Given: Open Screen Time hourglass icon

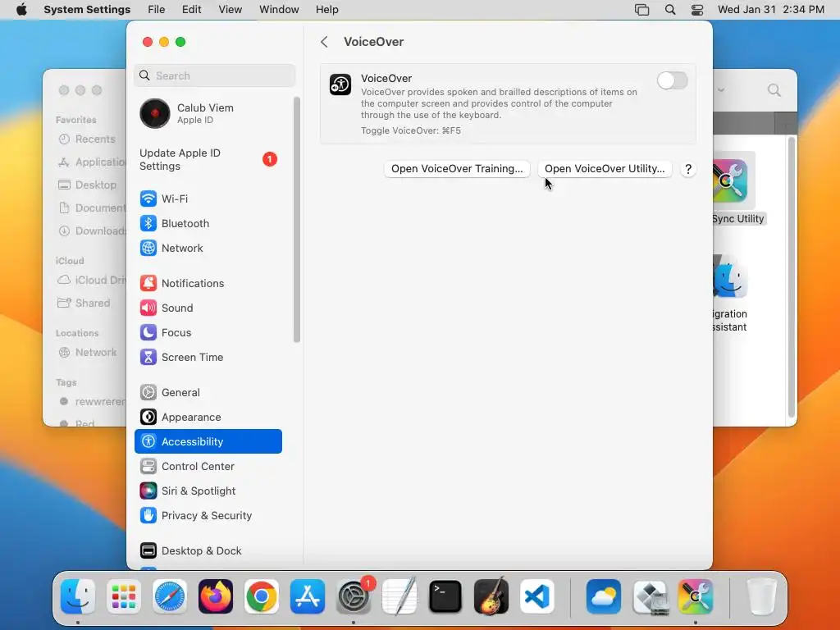Looking at the screenshot, I should coord(148,358).
